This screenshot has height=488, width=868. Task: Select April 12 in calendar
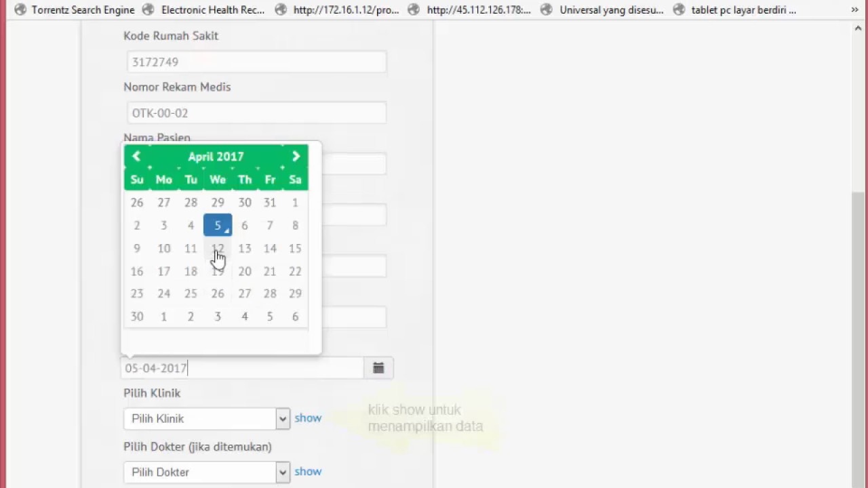pos(218,248)
